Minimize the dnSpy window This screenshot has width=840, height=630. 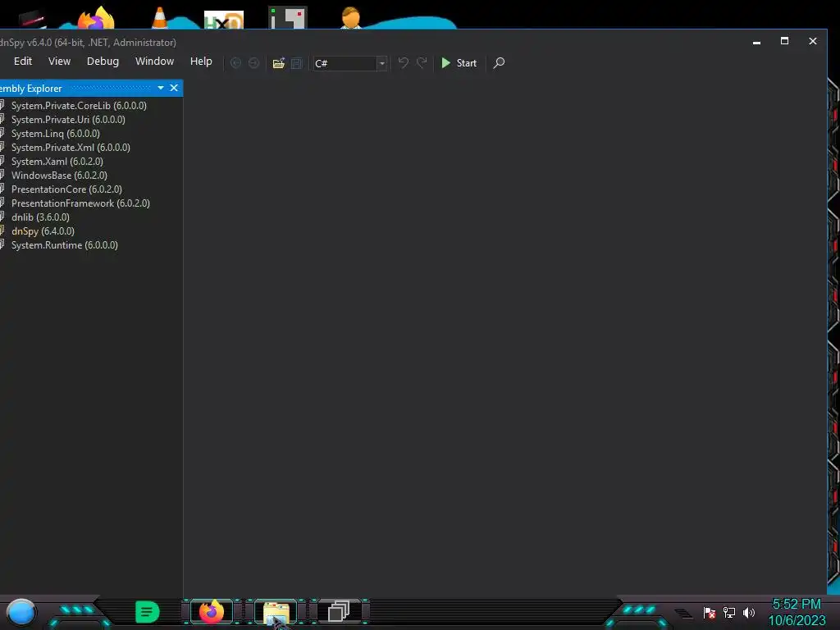click(756, 41)
